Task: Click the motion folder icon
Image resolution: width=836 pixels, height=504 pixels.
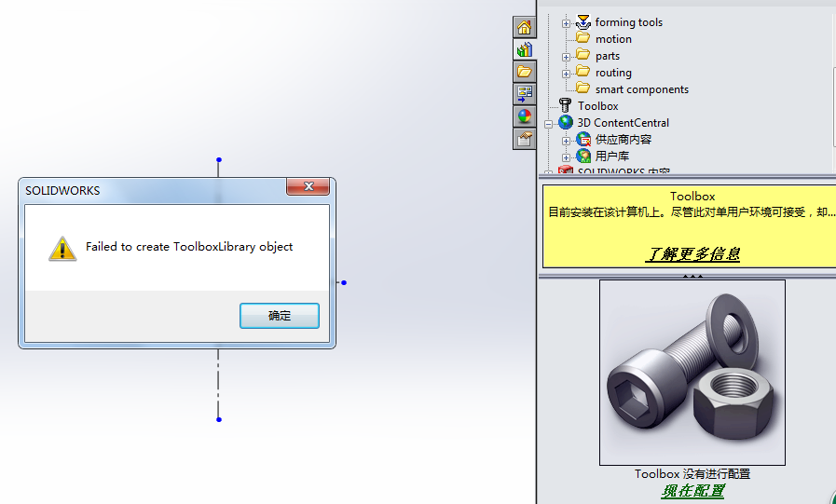Action: coord(583,38)
